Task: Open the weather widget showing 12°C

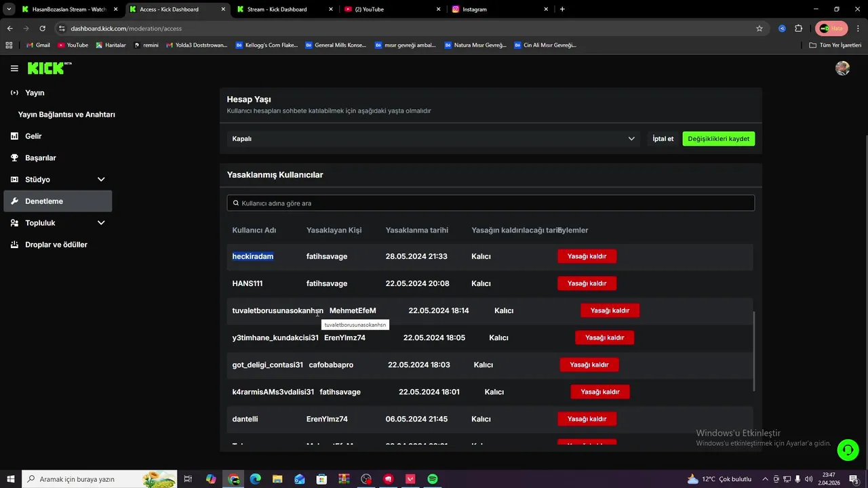Action: click(719, 479)
